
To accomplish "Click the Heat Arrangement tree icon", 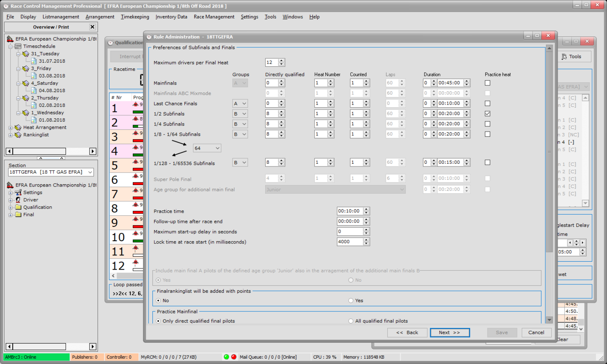I will click(x=18, y=127).
